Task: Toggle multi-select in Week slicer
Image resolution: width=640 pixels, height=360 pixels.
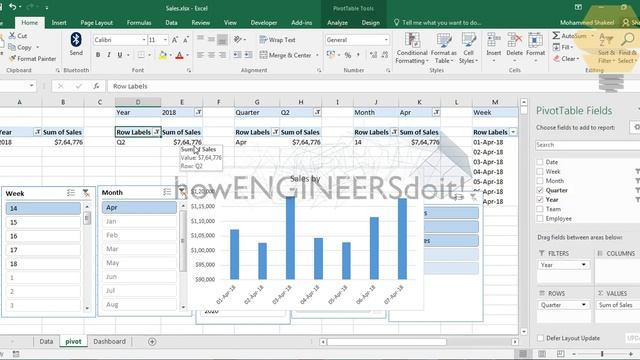Action: 71,193
